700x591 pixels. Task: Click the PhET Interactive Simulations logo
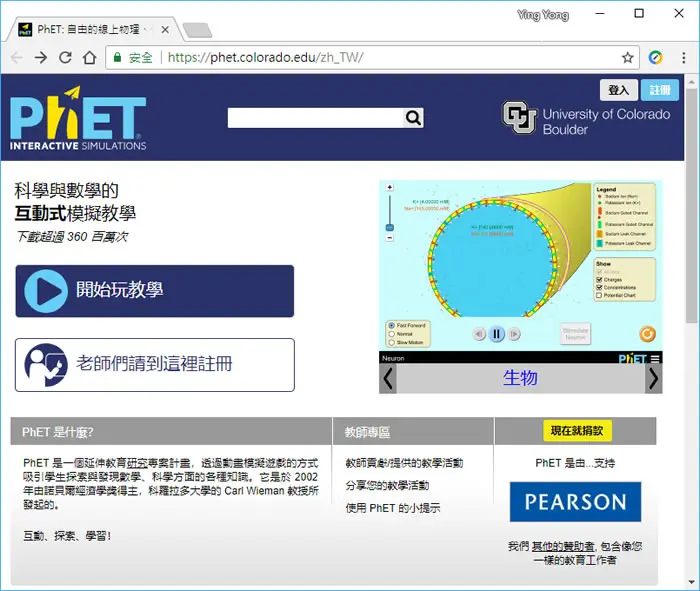[x=78, y=119]
